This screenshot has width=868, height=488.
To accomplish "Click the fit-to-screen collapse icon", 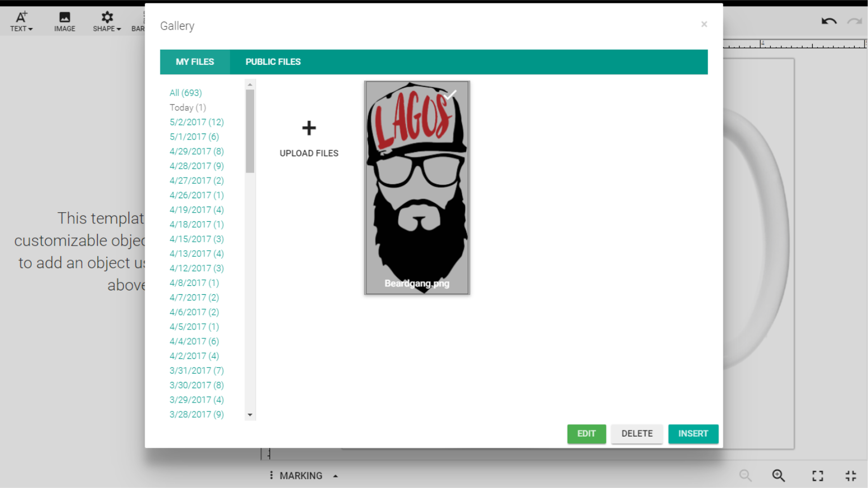I will (x=851, y=476).
